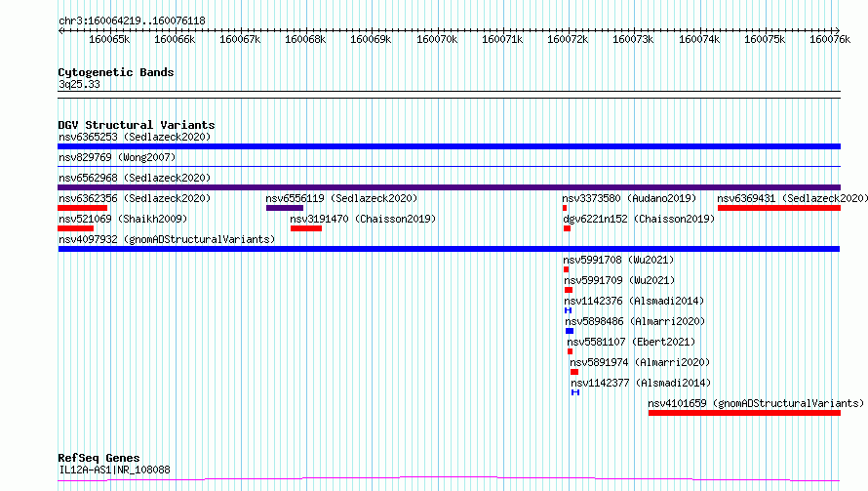Select the red bar under nsv3191470

306,228
